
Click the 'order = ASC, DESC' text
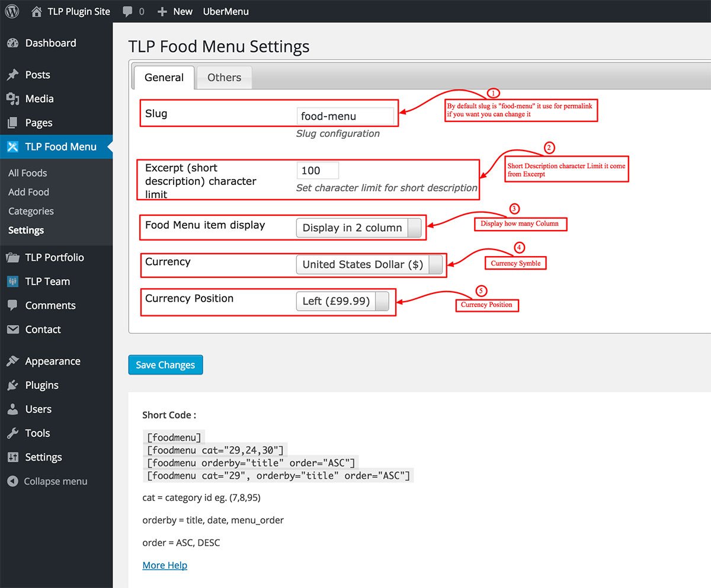181,543
